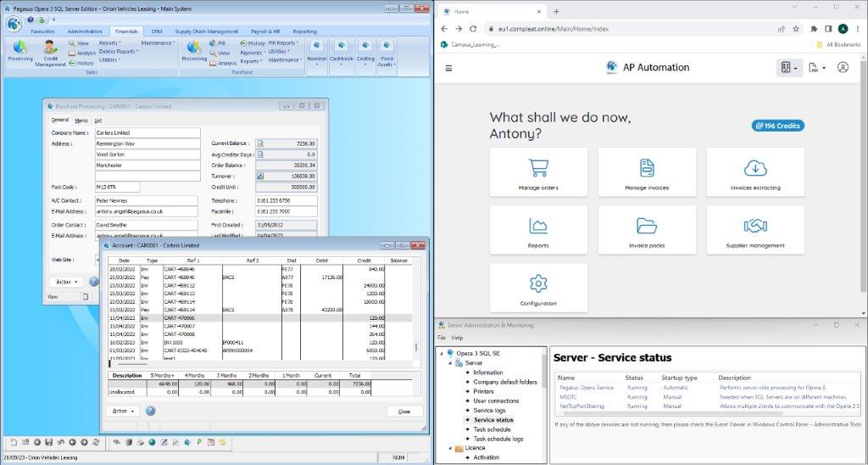Open the Invoice packs card

(x=647, y=230)
